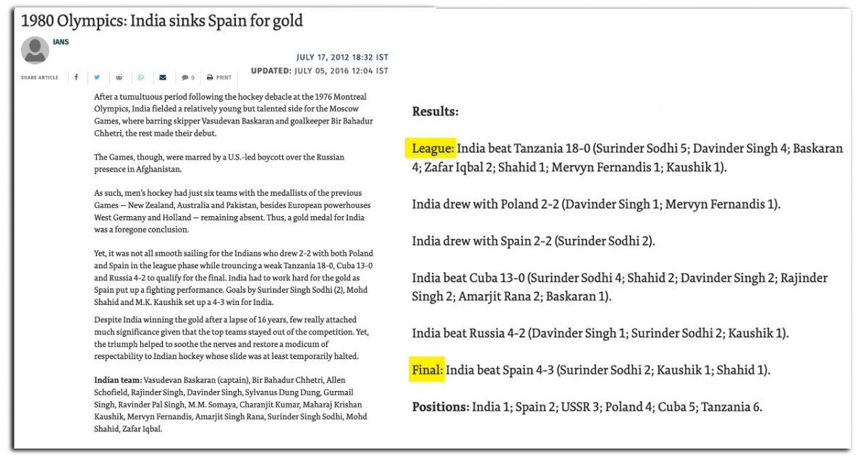Image resolution: width=868 pixels, height=456 pixels.
Task: Click the article headline about 1980 Olympics
Action: (162, 21)
